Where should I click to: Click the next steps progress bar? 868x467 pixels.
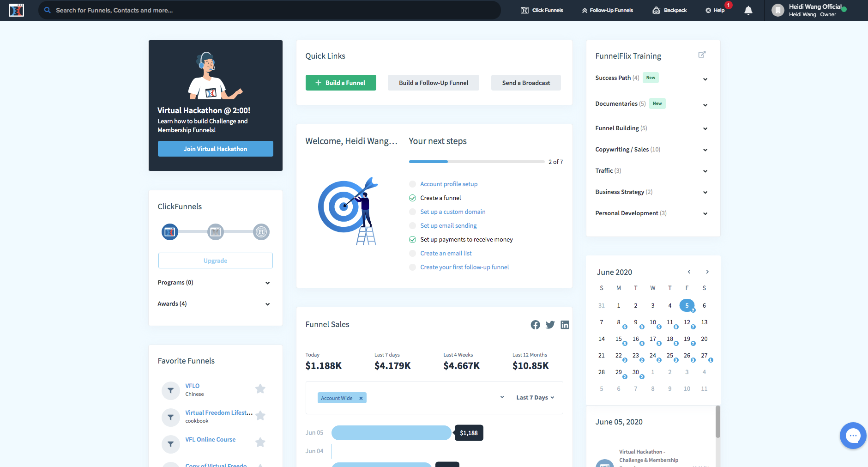pos(476,162)
